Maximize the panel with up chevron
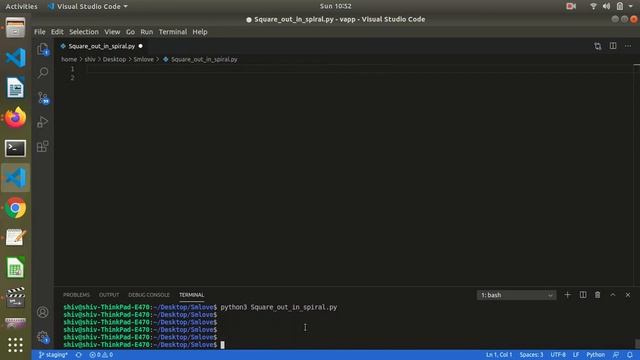640x360 pixels. point(613,295)
